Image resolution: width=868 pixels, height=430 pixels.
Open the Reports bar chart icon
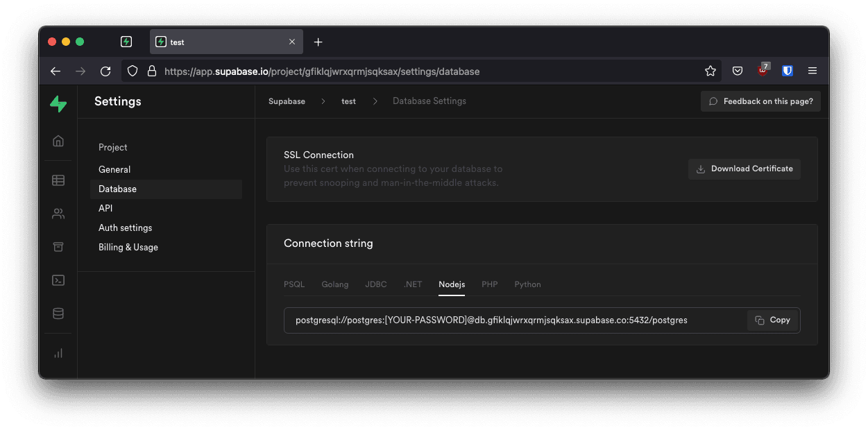pos(58,353)
